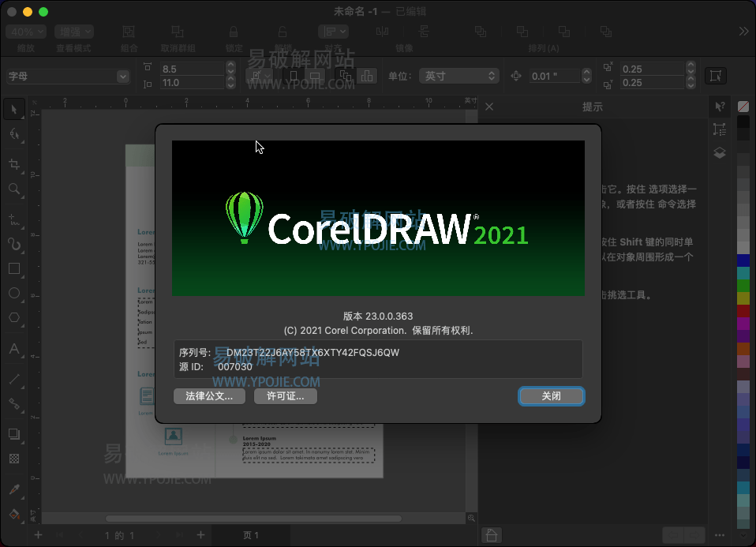
Task: Select the Eyedropper tool
Action: point(14,489)
